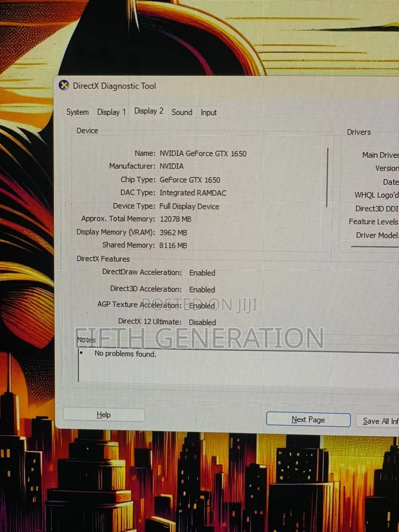Click the 'Feature Levels' label
Viewport: 399px width, 532px height.
coord(373,222)
